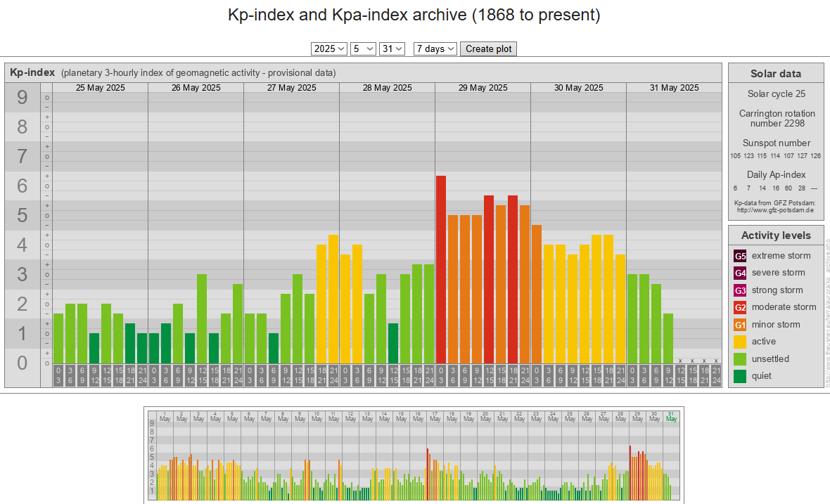Select the dark green 'quiet' swatch
This screenshot has height=504, width=830.
click(x=740, y=376)
